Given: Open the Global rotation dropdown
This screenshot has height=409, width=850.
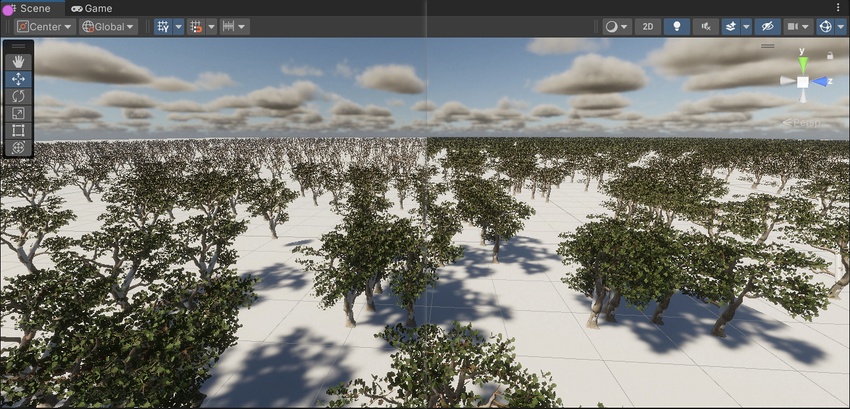Looking at the screenshot, I should [109, 27].
